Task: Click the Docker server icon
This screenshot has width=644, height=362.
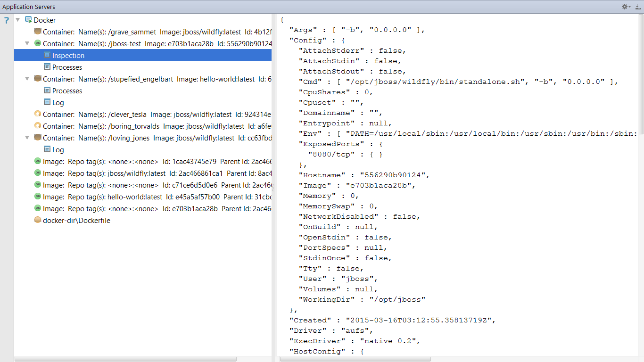Action: coord(28,20)
